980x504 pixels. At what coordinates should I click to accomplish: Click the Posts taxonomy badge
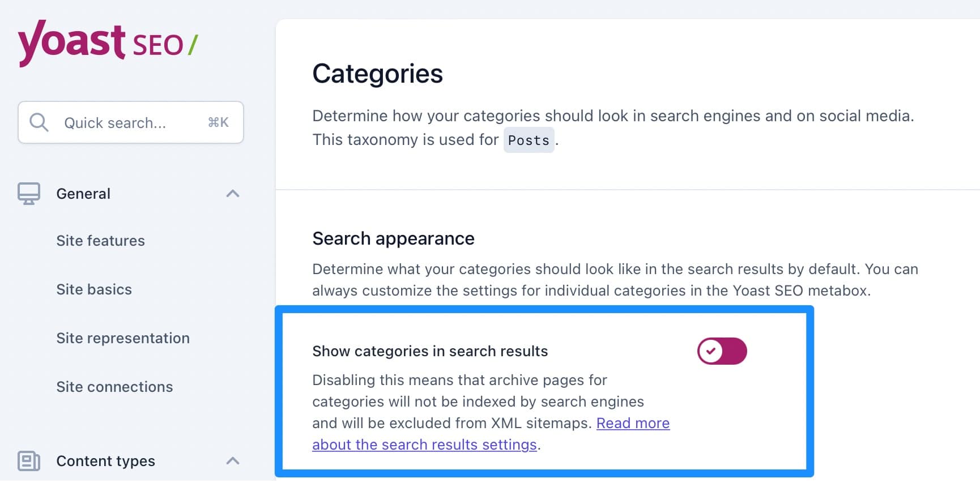point(529,140)
